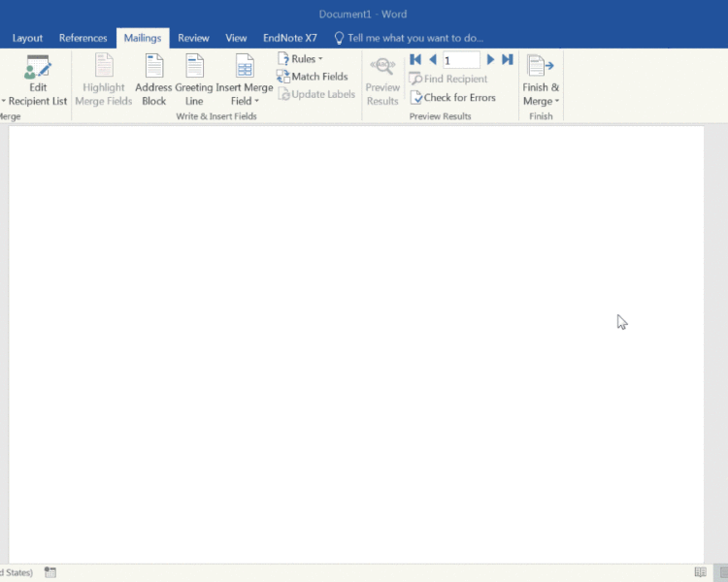728x582 pixels.
Task: Click the Insert Merge Field icon
Action: [x=245, y=65]
